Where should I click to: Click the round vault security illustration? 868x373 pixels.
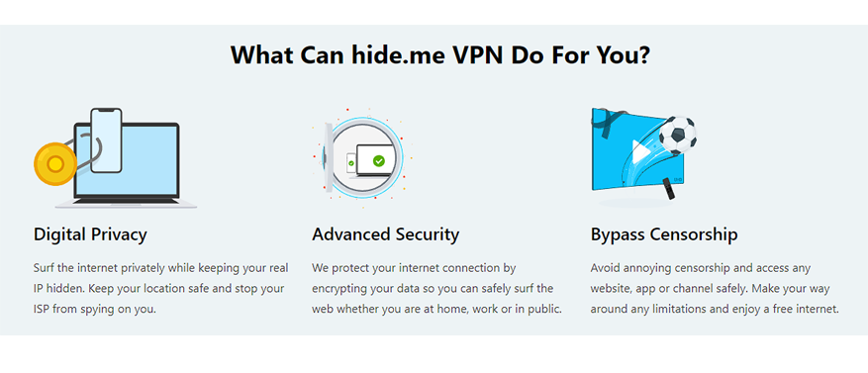click(363, 157)
